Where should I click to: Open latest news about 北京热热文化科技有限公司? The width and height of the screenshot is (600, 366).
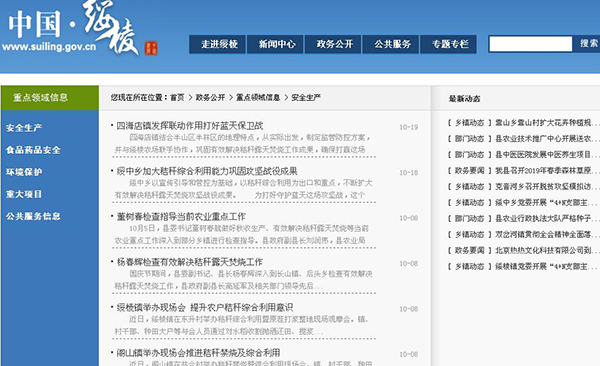pyautogui.click(x=545, y=250)
